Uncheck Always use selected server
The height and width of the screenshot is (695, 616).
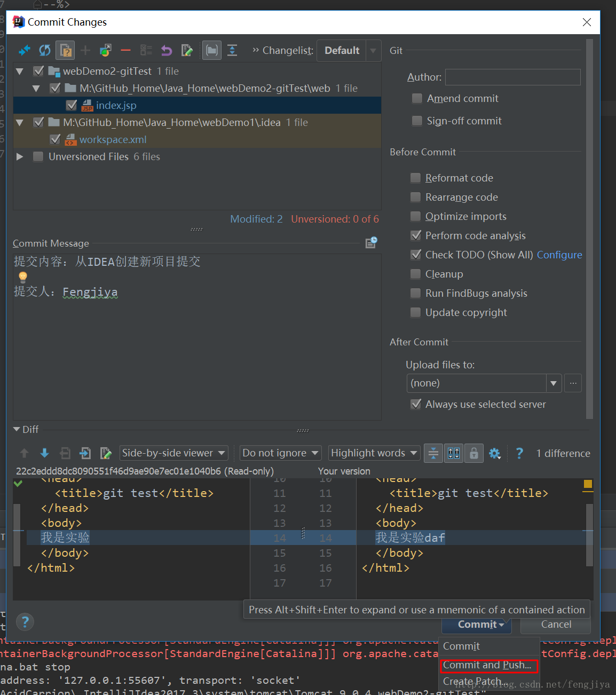[415, 404]
